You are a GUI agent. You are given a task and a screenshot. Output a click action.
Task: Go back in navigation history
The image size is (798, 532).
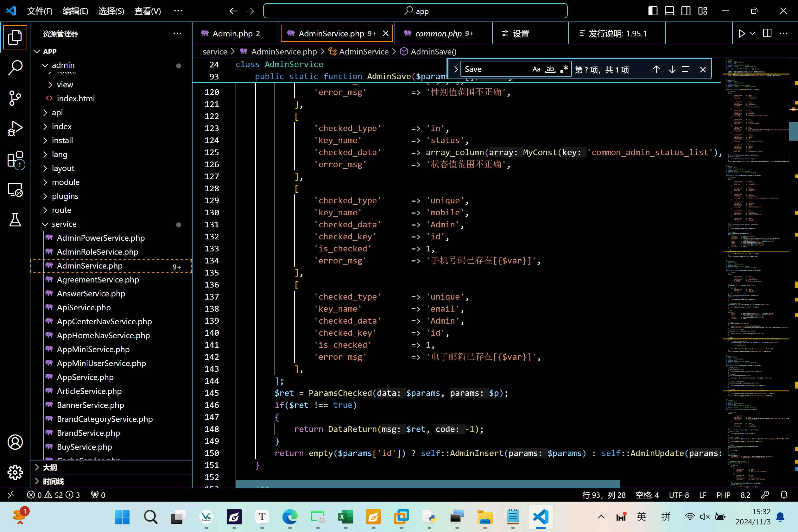tap(233, 11)
